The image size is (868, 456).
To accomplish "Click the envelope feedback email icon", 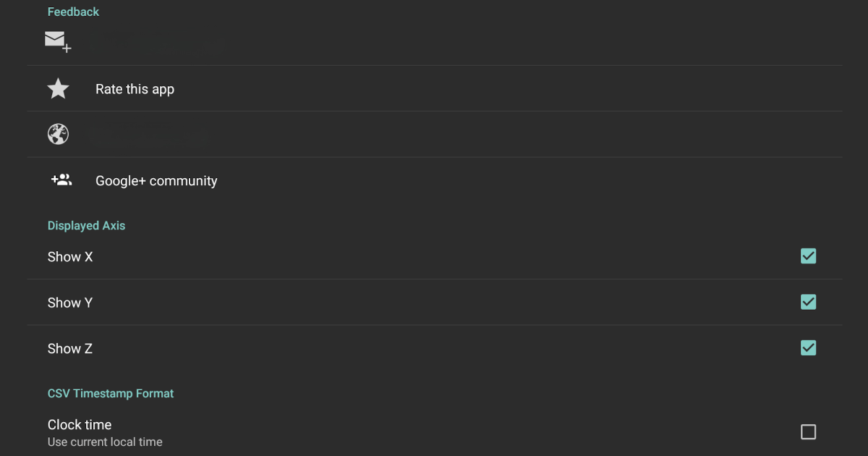I will click(x=58, y=41).
